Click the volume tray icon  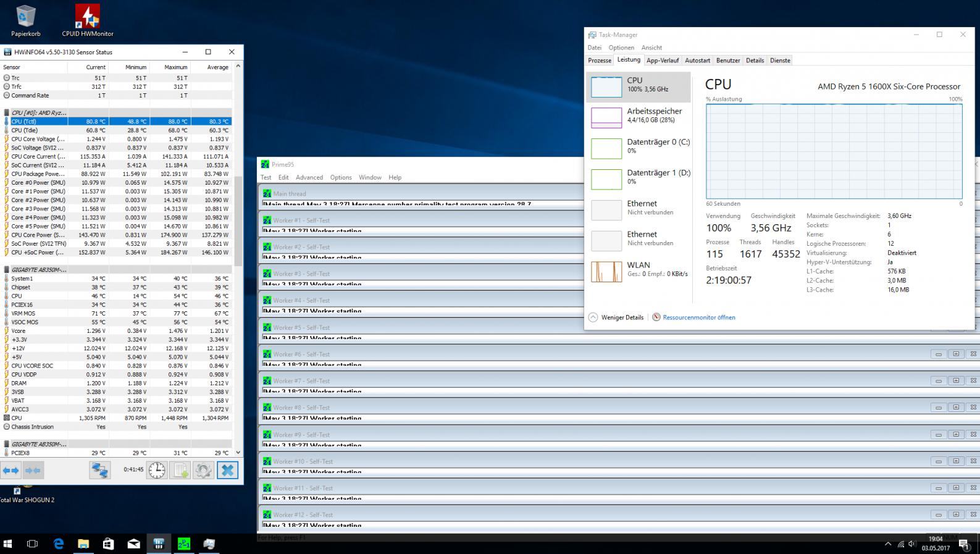tap(912, 544)
